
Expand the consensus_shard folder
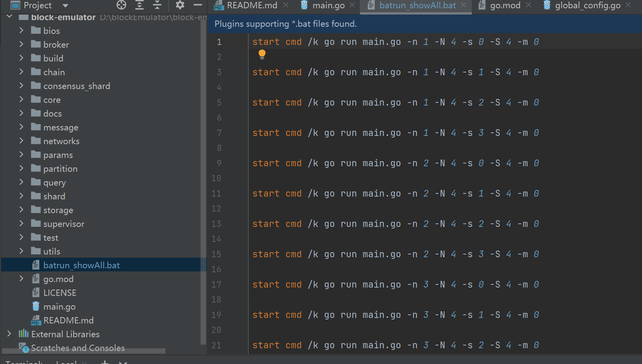[x=21, y=85]
